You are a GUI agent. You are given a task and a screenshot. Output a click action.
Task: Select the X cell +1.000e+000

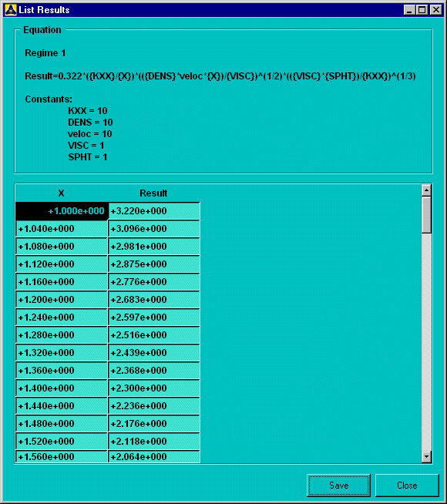(62, 211)
